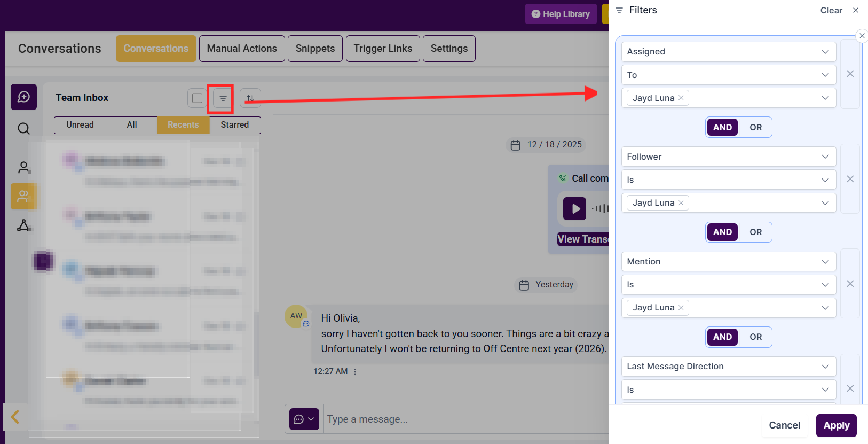
Task: Cancel the filter changes
Action: pos(784,425)
